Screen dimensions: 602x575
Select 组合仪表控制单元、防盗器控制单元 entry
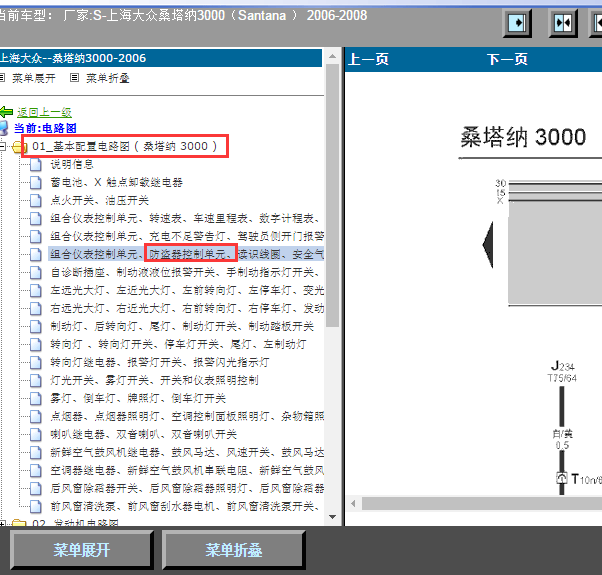point(187,254)
